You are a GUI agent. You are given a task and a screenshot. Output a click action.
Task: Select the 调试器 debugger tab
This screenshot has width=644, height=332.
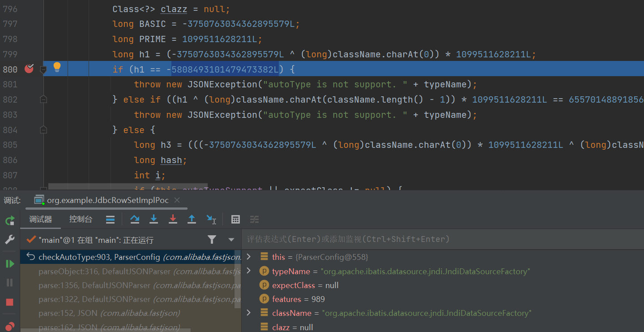click(x=41, y=219)
